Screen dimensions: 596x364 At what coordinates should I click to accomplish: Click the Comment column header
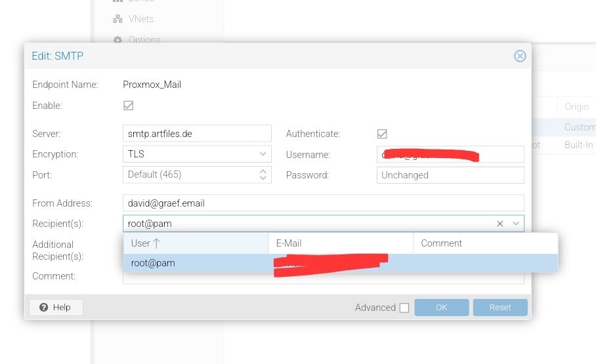coord(484,243)
